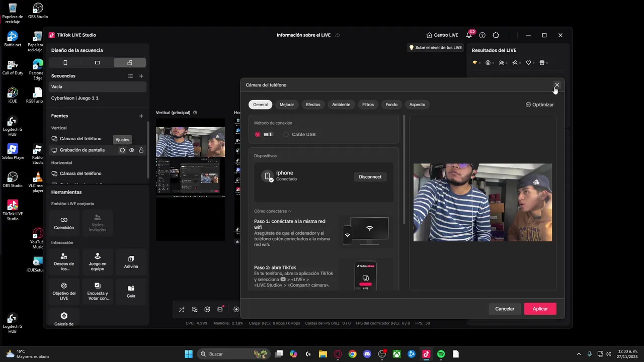The width and height of the screenshot is (644, 362).
Task: Open the Secuencias list view icon
Action: pyautogui.click(x=130, y=76)
